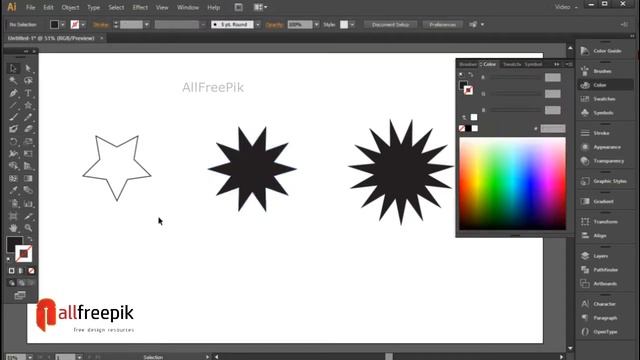Select the Blend tool
The image size is (640, 360).
tap(28, 190)
